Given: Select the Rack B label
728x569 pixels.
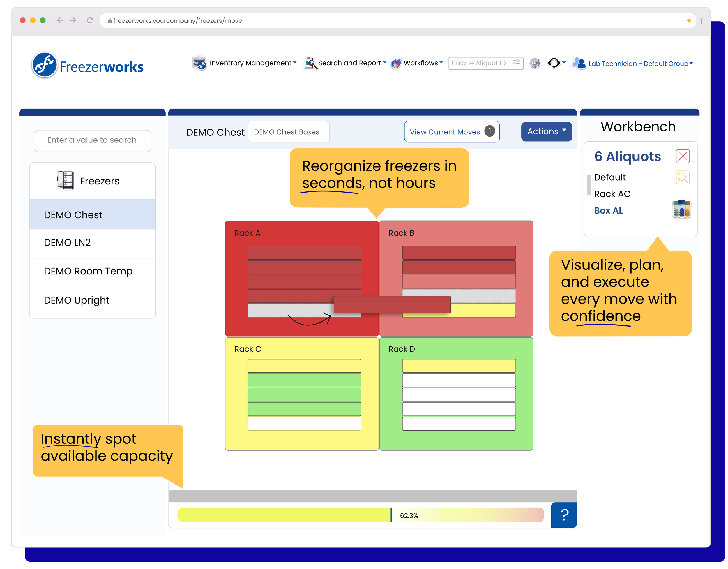Looking at the screenshot, I should [x=401, y=233].
